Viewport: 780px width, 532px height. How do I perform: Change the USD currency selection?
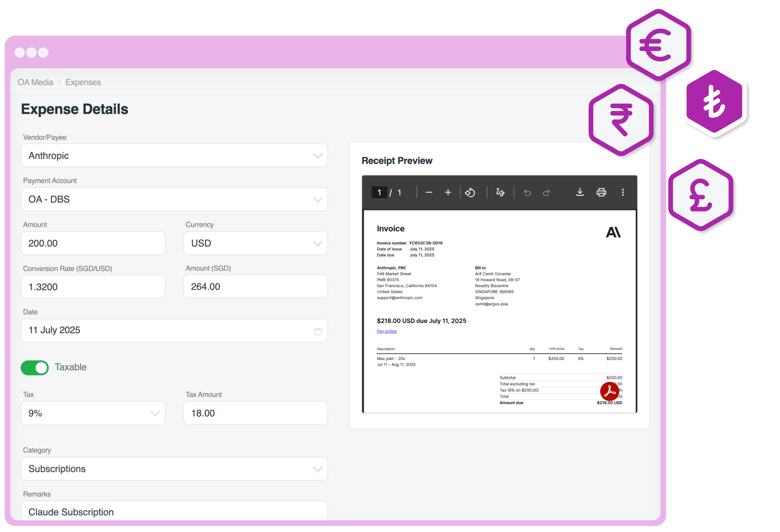[x=255, y=243]
